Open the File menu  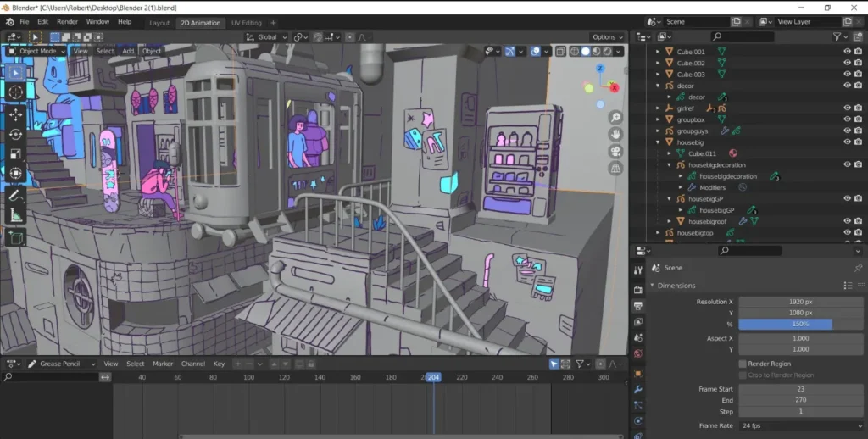(x=25, y=22)
